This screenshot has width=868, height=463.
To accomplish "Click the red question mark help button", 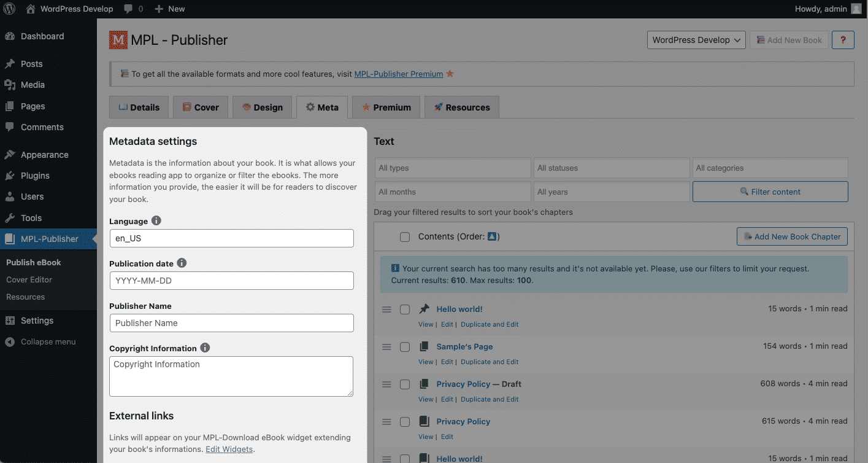I will click(843, 40).
